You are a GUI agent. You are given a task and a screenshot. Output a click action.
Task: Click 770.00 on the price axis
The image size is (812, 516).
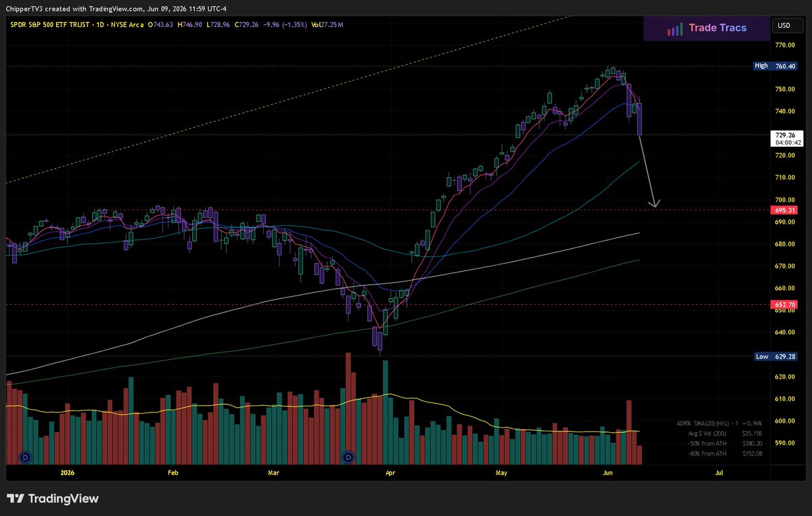point(784,45)
